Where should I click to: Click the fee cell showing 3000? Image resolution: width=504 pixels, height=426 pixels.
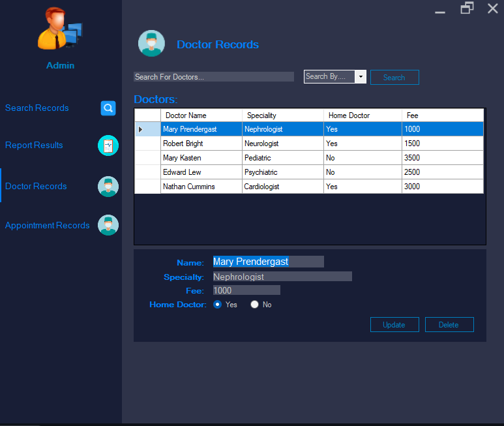(x=443, y=187)
